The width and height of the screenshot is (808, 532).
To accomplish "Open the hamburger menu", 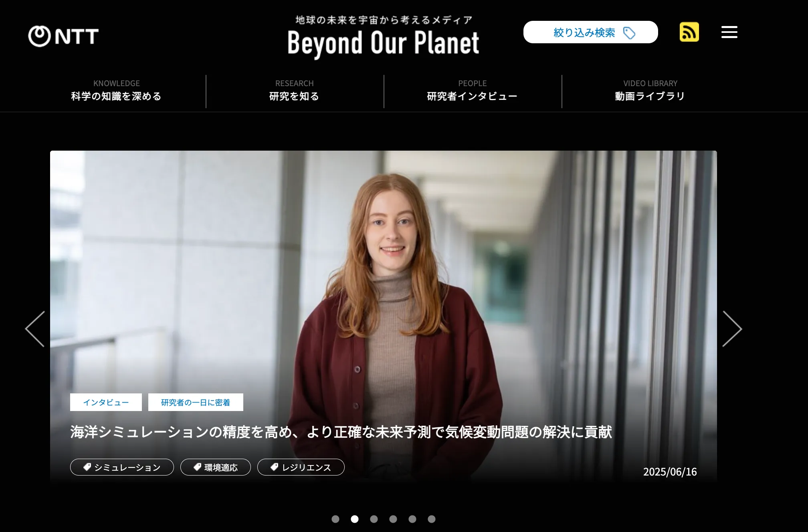I will (x=729, y=32).
